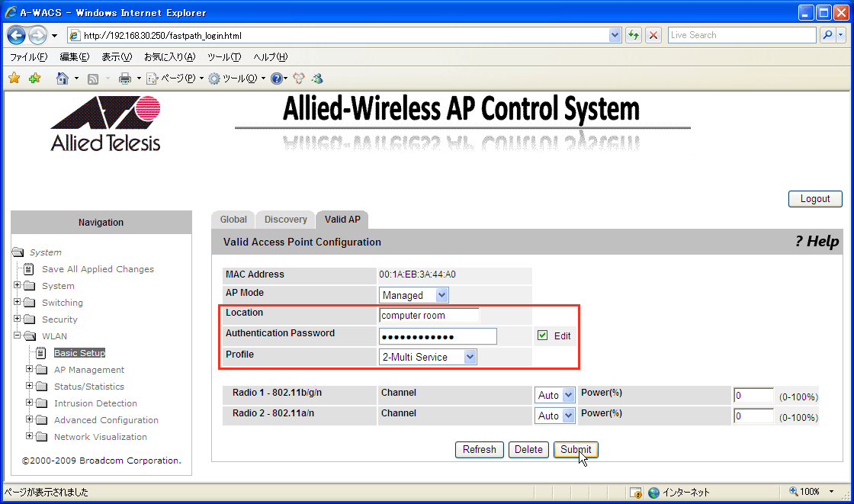This screenshot has width=854, height=504.
Task: Open the search provider options dropdown
Action: [840, 35]
